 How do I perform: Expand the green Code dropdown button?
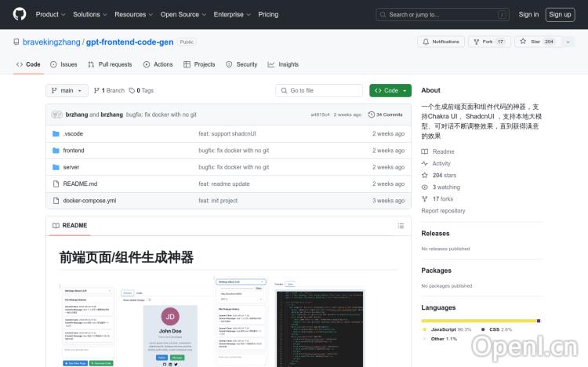click(x=390, y=90)
